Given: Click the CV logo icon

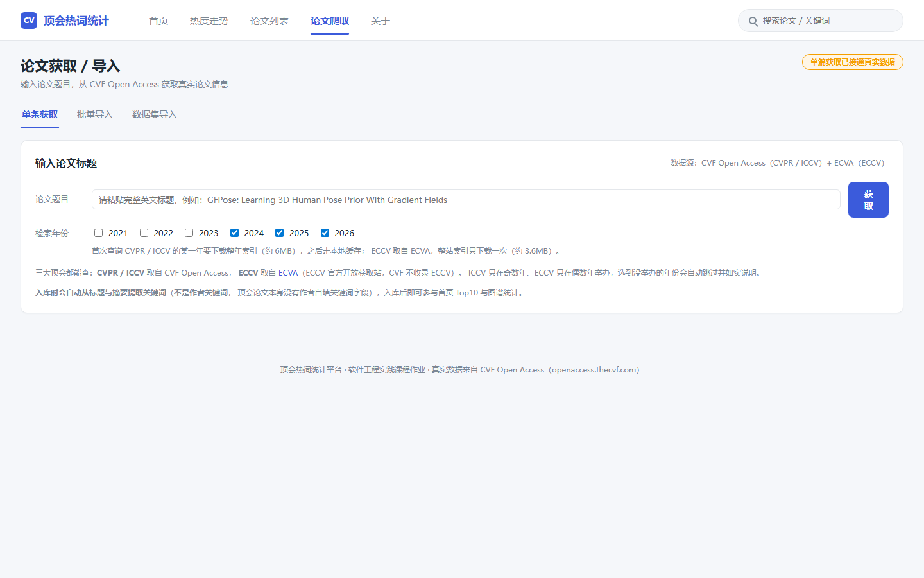Looking at the screenshot, I should pyautogui.click(x=29, y=21).
